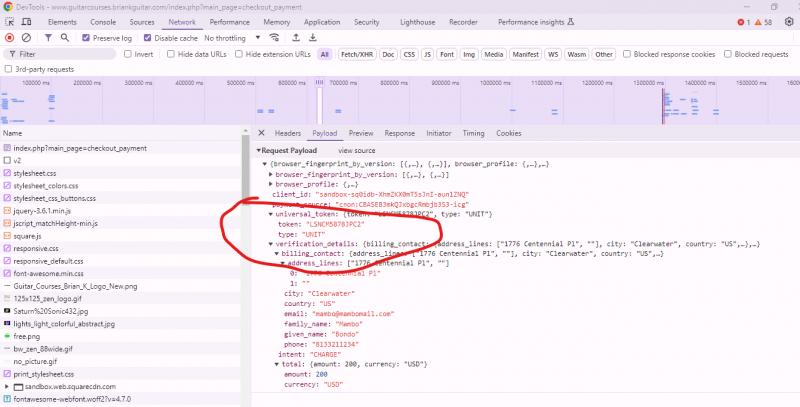This screenshot has height=407, width=800.
Task: Collapse the verification_details node
Action: pyautogui.click(x=271, y=244)
